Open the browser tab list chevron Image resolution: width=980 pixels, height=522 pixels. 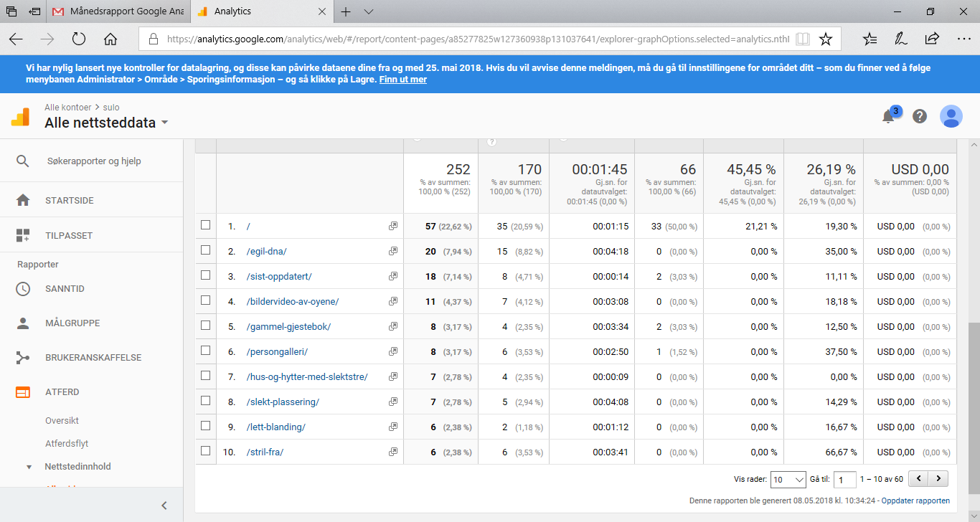coord(369,11)
